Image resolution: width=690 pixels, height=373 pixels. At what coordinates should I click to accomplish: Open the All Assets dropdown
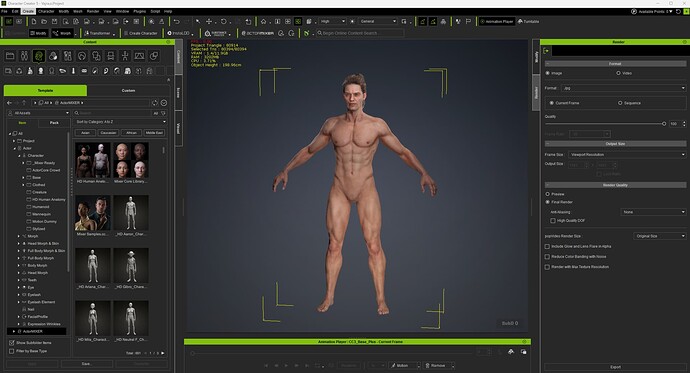[39, 113]
